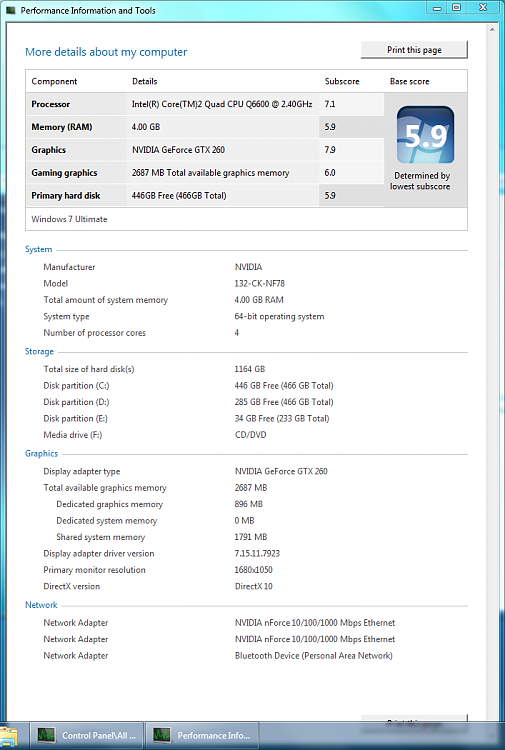Click the Base score column header

(409, 81)
